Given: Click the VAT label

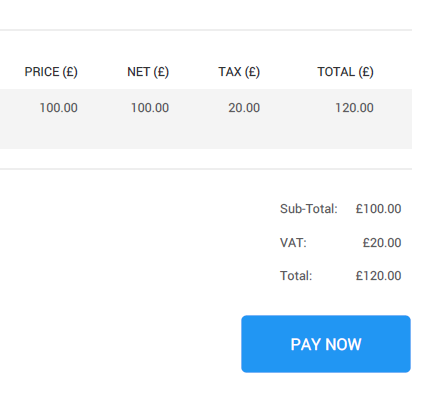Looking at the screenshot, I should [293, 243].
